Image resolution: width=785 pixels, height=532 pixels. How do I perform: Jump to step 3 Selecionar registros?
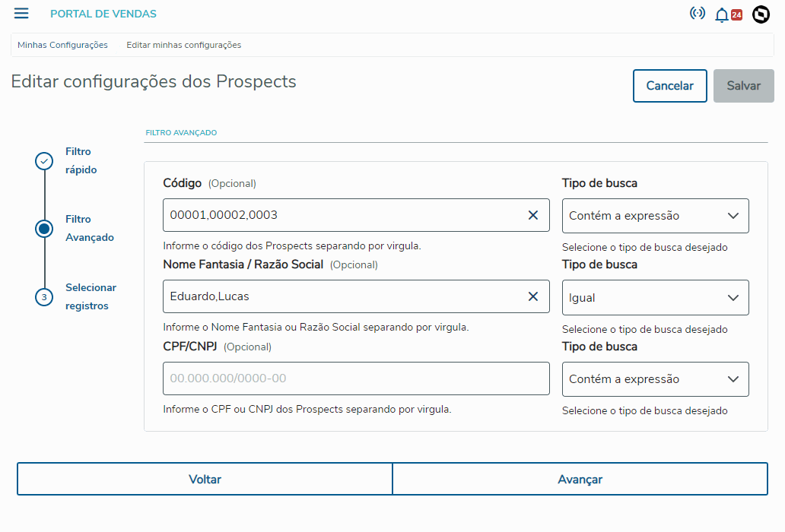coord(44,297)
